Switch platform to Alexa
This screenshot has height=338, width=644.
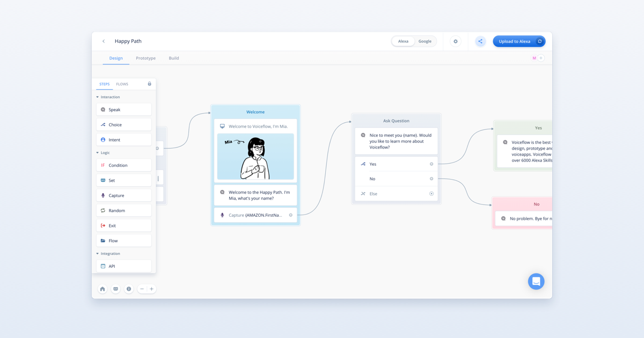coord(403,41)
